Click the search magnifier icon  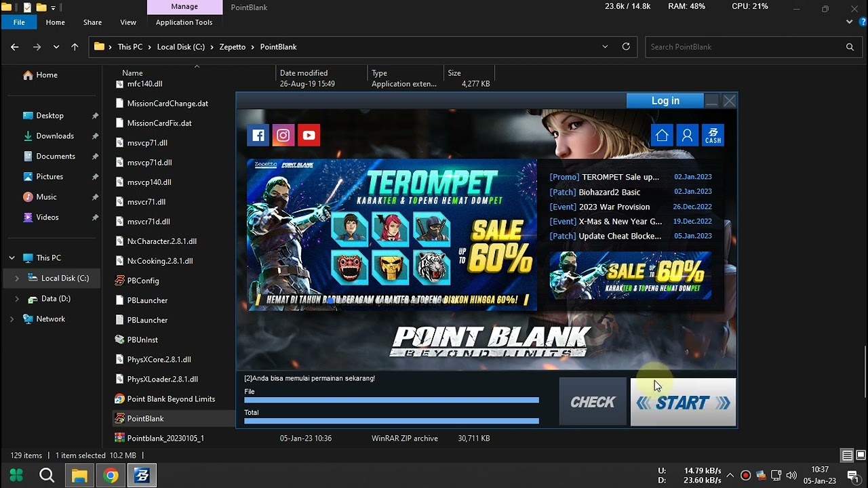[850, 47]
